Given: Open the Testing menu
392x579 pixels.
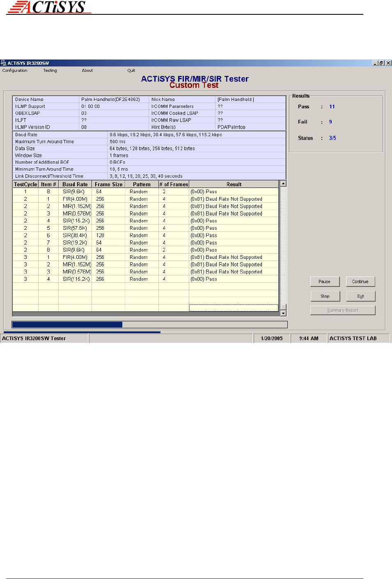Looking at the screenshot, I should [50, 71].
